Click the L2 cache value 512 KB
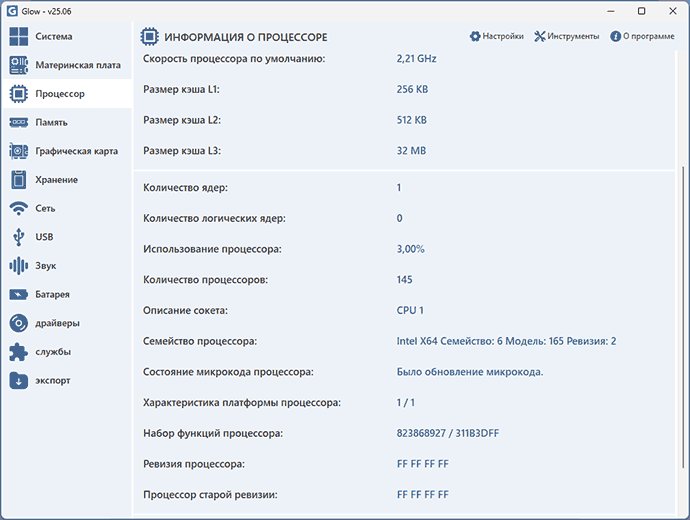Screen dimensions: 690x520 click(x=411, y=120)
